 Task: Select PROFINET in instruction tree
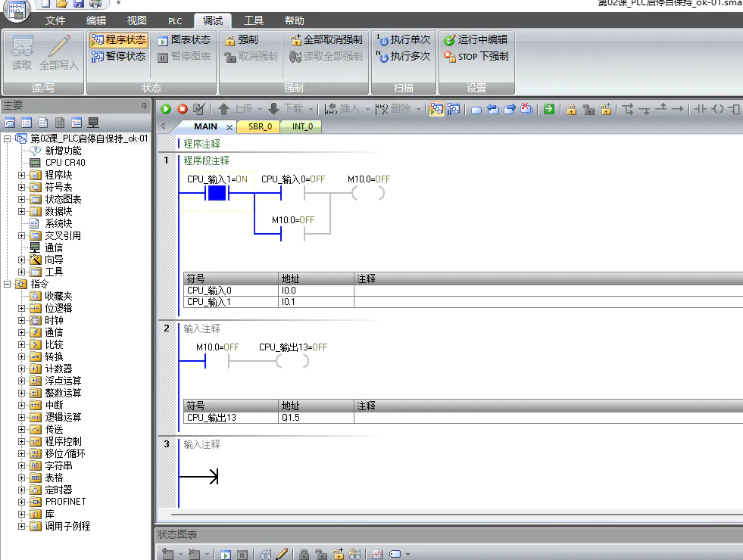65,502
